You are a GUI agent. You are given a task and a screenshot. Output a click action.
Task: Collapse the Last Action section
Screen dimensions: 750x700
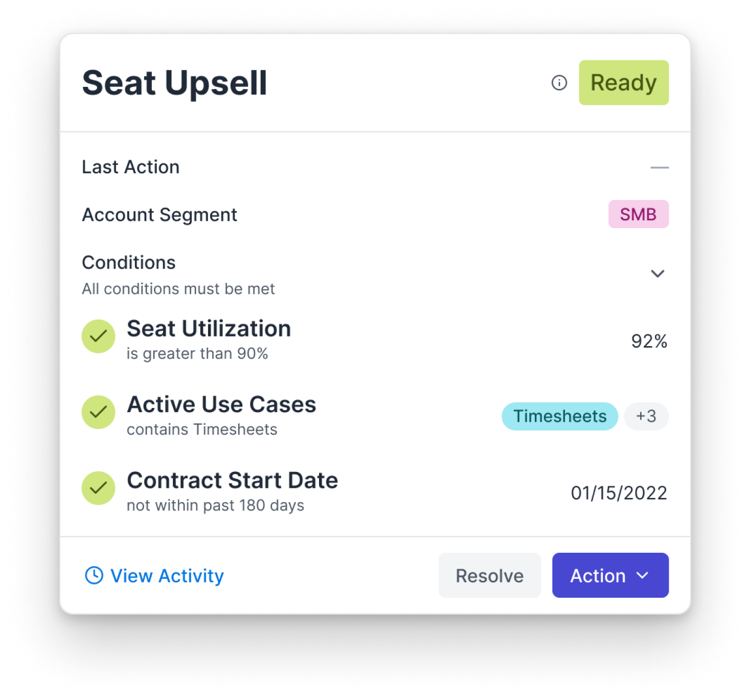(x=658, y=167)
